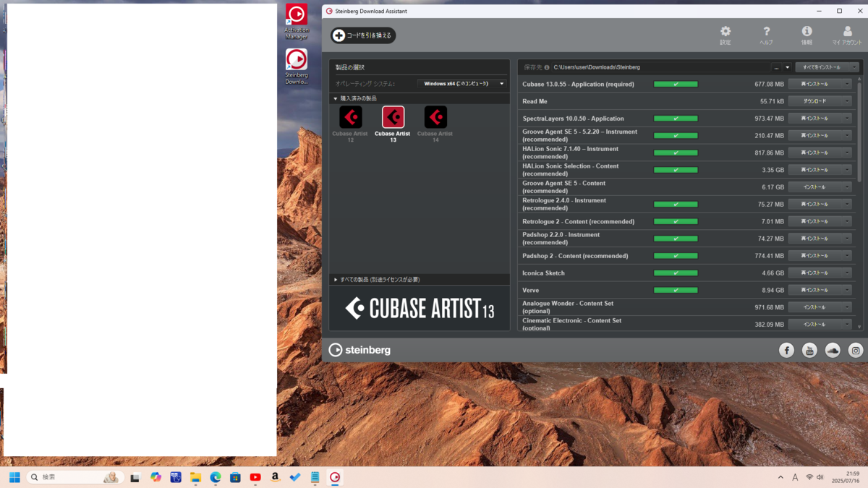The width and height of the screenshot is (868, 488).
Task: Open the マイ アカウント profile icon
Action: click(x=847, y=31)
